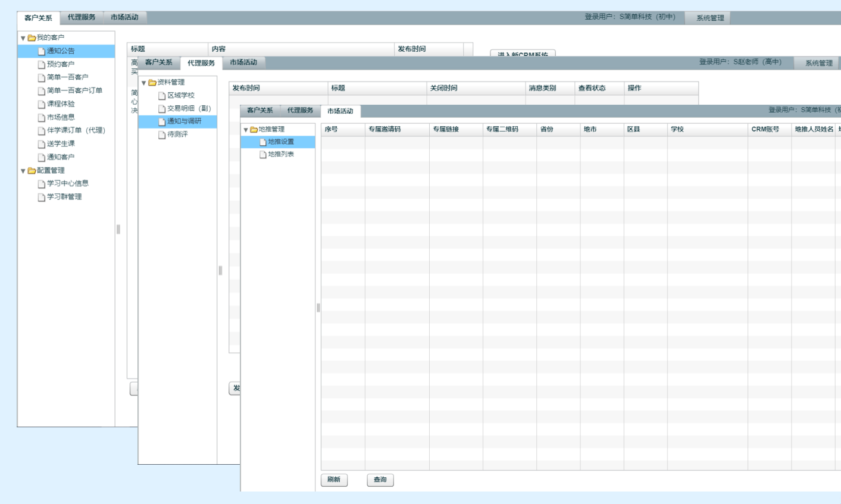Click the 待测评 page icon

click(162, 135)
